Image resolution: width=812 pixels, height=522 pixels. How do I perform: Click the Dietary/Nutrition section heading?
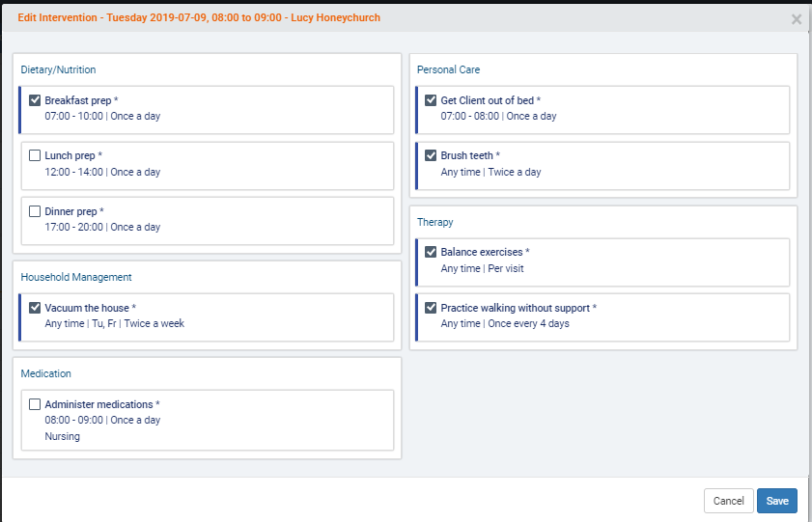click(59, 69)
